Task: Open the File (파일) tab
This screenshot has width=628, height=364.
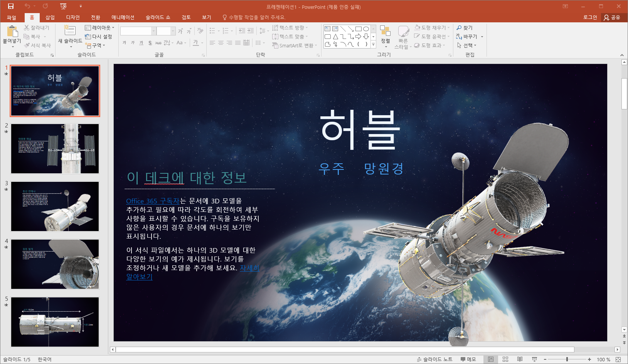Action: 12,17
